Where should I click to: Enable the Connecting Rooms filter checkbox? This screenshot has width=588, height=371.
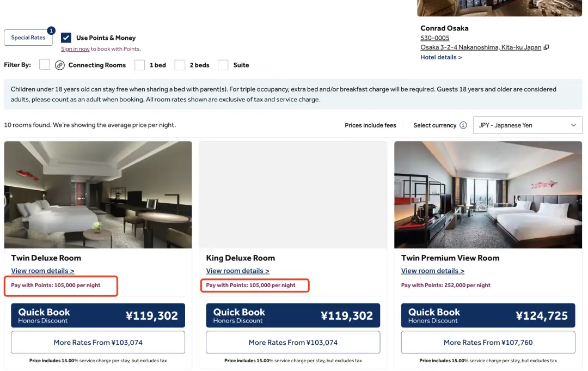45,65
